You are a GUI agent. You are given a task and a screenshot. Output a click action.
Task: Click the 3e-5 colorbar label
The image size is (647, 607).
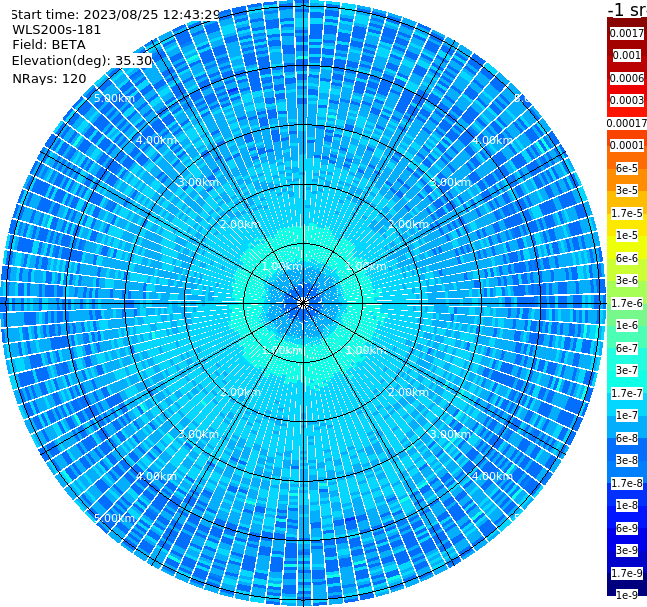coord(627,190)
